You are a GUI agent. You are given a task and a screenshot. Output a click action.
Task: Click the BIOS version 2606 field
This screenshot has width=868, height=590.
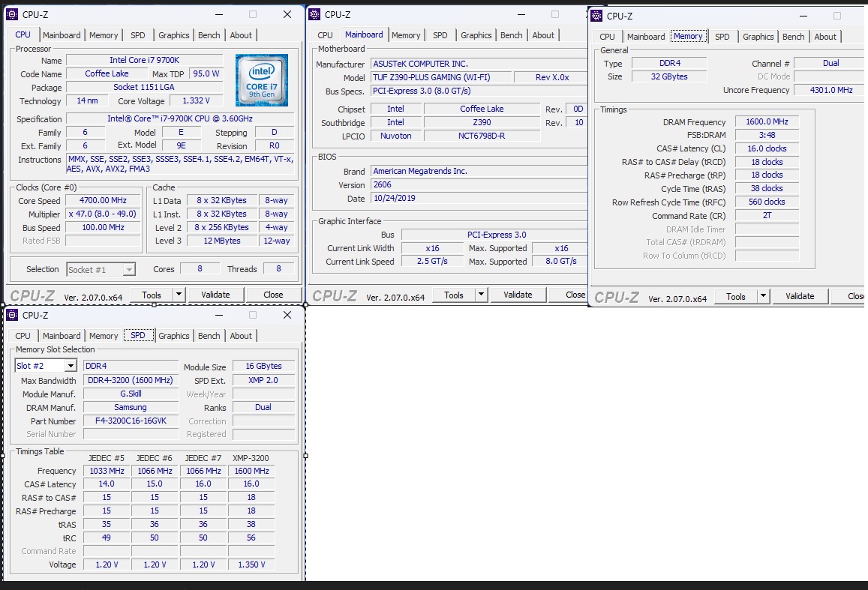click(479, 184)
